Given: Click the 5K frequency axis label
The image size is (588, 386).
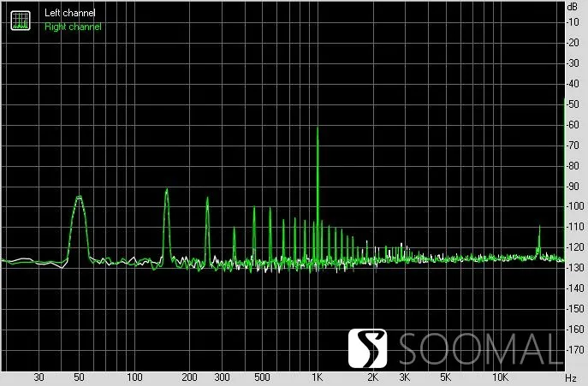Looking at the screenshot, I should point(445,377).
